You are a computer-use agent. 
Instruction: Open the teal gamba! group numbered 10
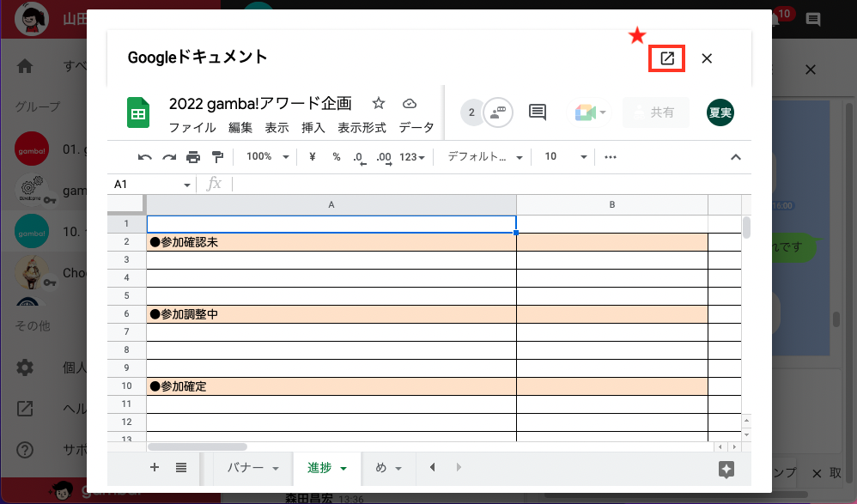click(32, 231)
